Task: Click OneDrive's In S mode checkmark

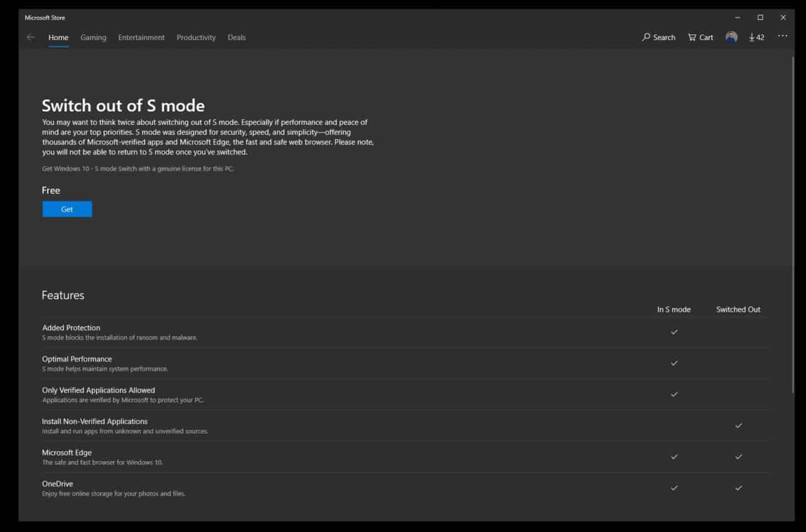Action: pyautogui.click(x=674, y=487)
